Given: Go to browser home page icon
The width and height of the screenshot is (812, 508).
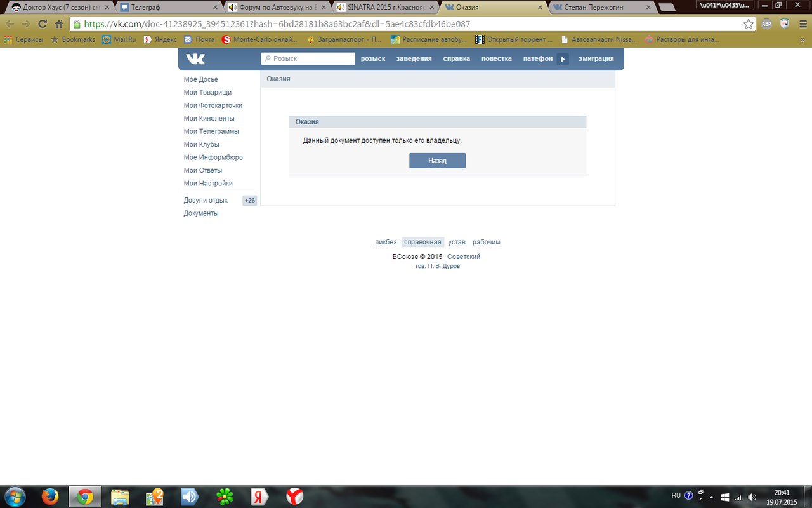Looking at the screenshot, I should pyautogui.click(x=59, y=24).
